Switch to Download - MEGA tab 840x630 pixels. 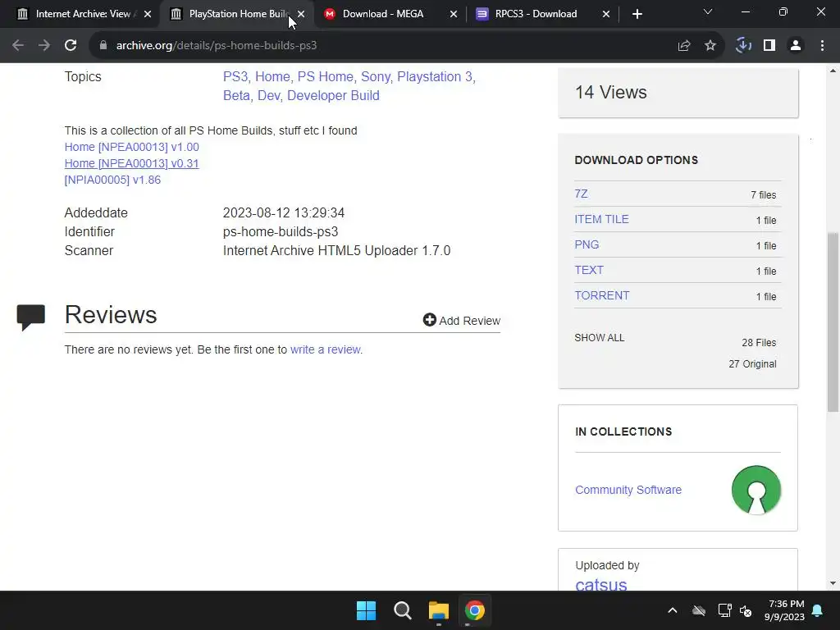[x=383, y=14]
